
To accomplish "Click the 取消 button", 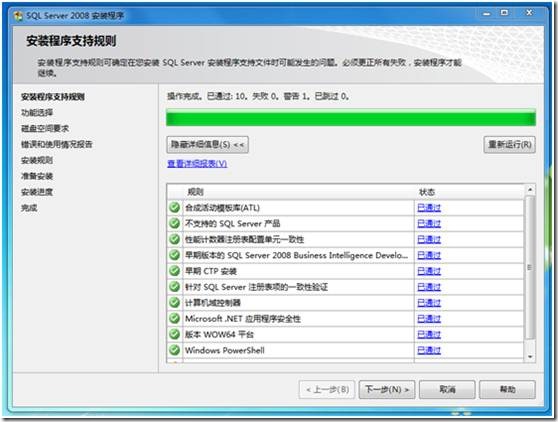I will pos(447,390).
